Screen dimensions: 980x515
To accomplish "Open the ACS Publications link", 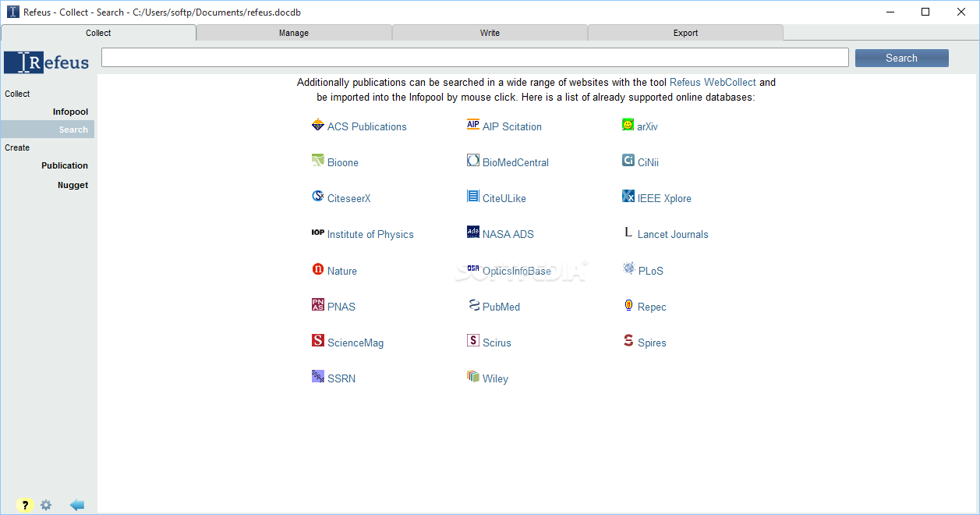I will [367, 126].
